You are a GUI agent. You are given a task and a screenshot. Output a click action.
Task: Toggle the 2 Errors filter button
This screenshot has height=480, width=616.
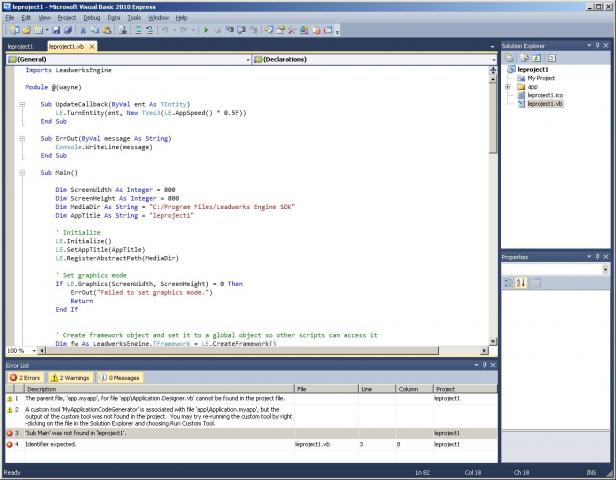pyautogui.click(x=25, y=377)
